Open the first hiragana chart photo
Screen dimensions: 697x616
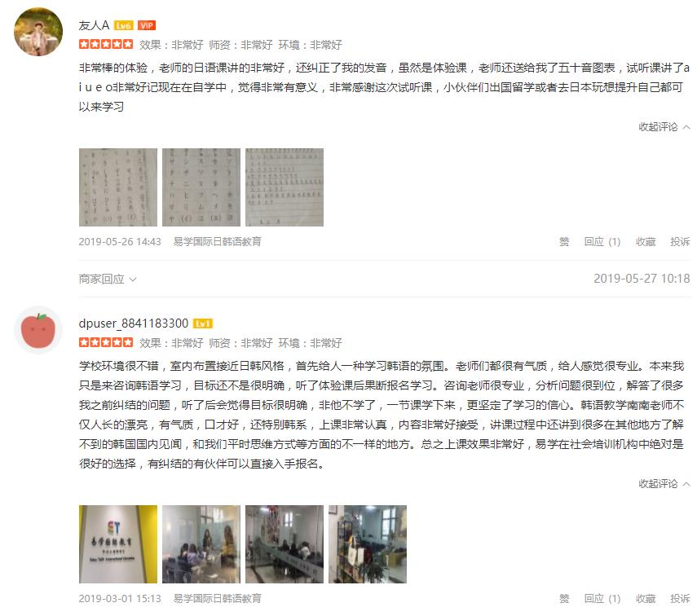click(118, 187)
